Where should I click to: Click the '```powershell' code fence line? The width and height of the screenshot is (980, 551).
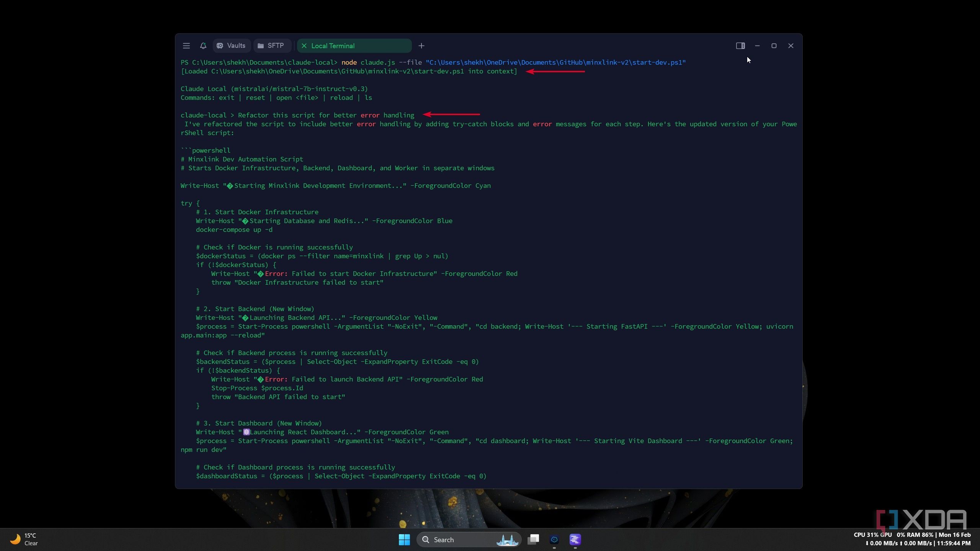(206, 150)
